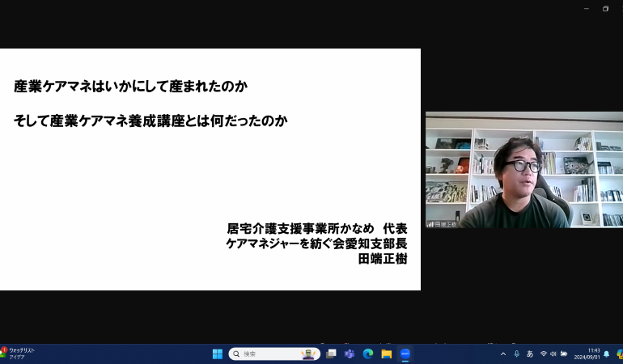
Task: Open the clock and calendar flyout
Action: [x=587, y=354]
